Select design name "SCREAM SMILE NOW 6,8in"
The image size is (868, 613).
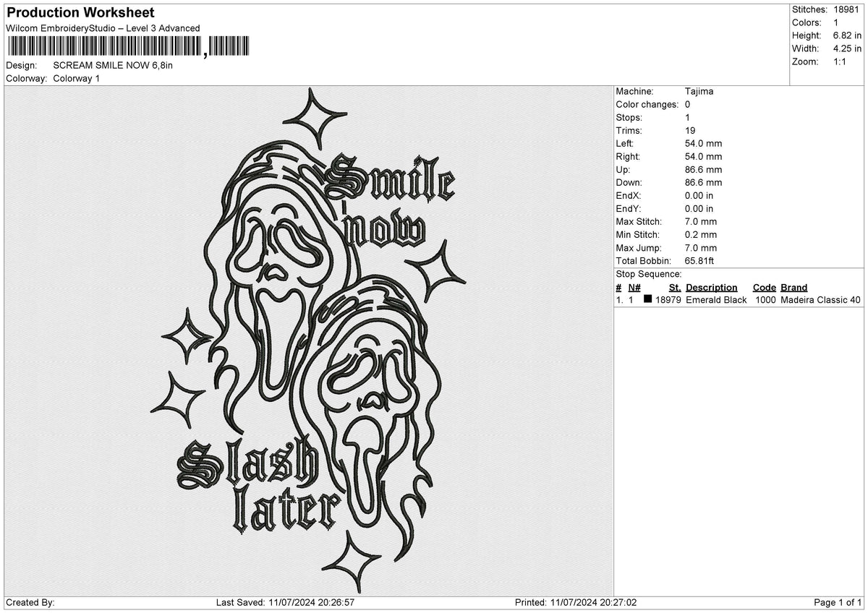click(113, 65)
